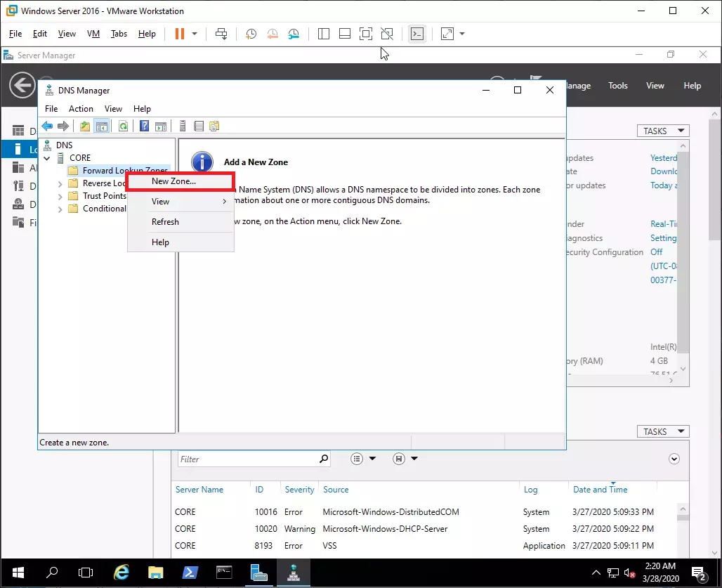Screen dimensions: 722x588
Task: Open the Action Center notifications icon
Action: click(700, 573)
